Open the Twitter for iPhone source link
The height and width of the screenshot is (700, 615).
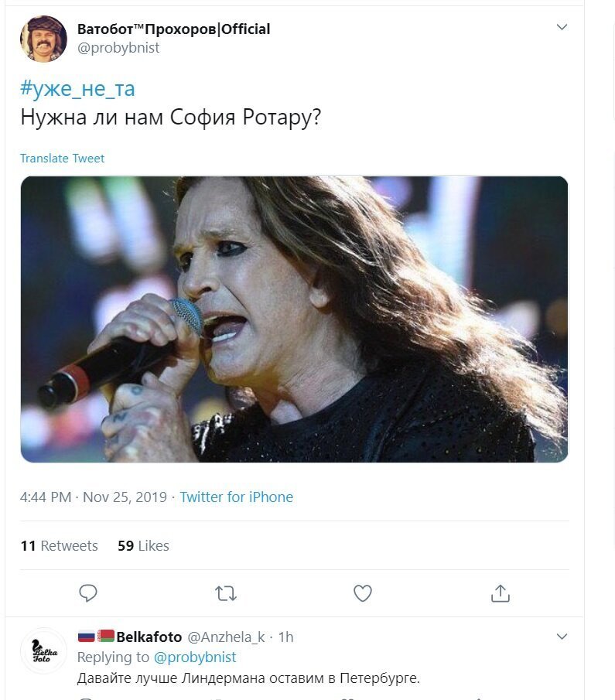coord(236,497)
